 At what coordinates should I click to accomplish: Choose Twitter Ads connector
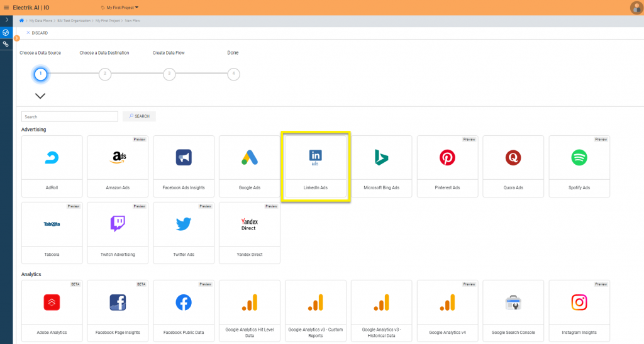pos(184,233)
